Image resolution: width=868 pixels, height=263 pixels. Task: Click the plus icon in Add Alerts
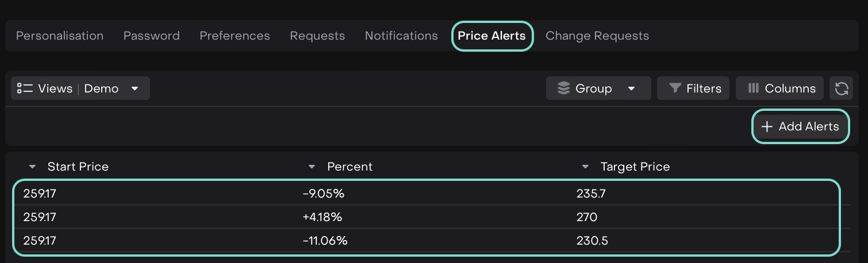pyautogui.click(x=767, y=127)
